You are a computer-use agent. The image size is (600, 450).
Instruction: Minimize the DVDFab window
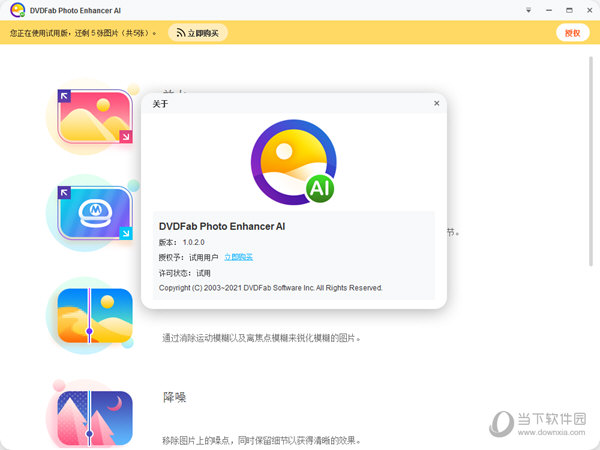coord(549,10)
